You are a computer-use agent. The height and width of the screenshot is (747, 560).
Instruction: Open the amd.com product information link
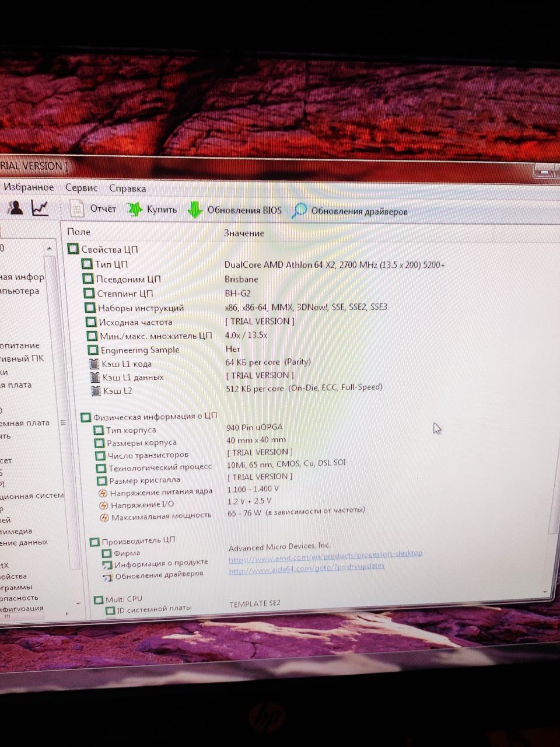point(325,556)
